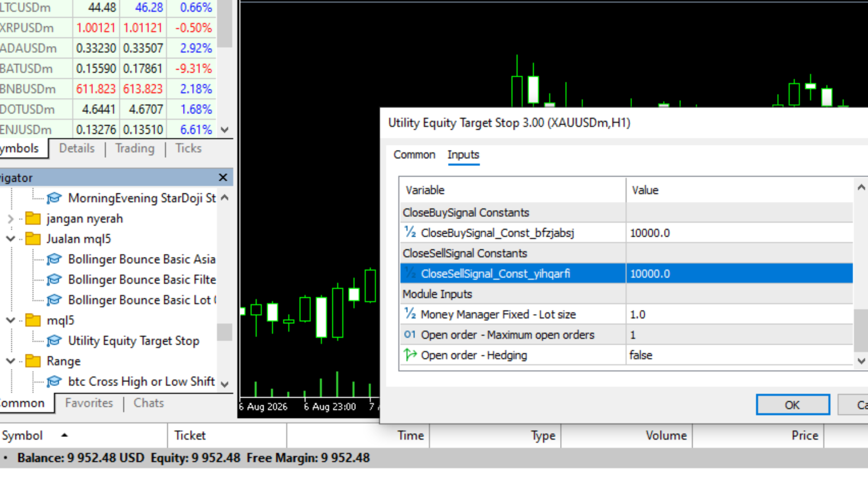Click Navigator scroll up arrow

(225, 198)
